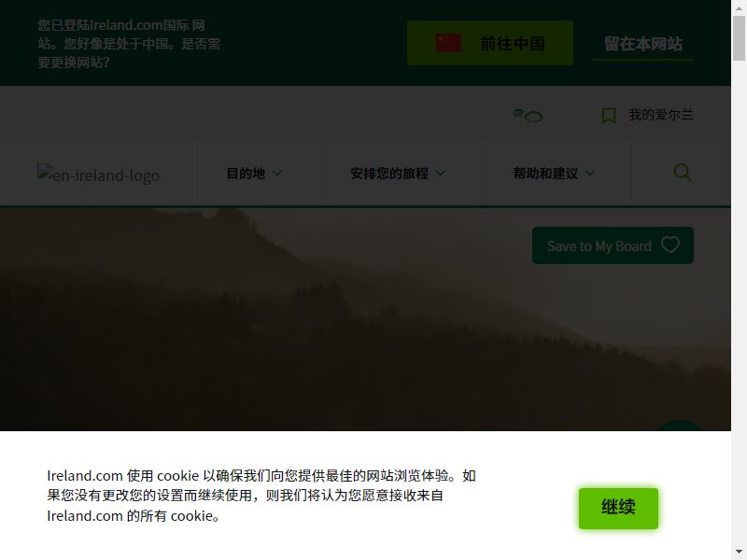Open the WeChat/Weibo social icon
Image resolution: width=747 pixels, height=560 pixels.
[x=528, y=115]
